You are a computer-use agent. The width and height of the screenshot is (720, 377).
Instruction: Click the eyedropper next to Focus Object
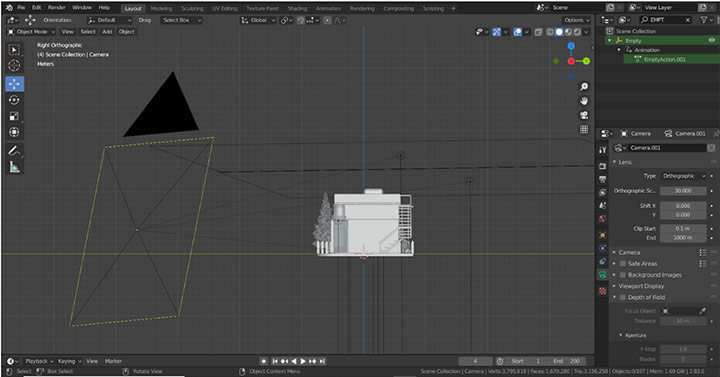[702, 311]
